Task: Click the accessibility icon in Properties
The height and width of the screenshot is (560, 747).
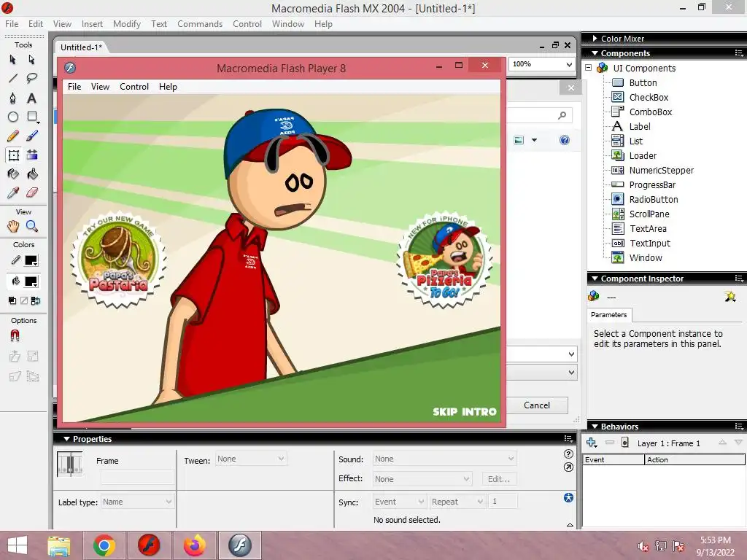Action: 568,497
